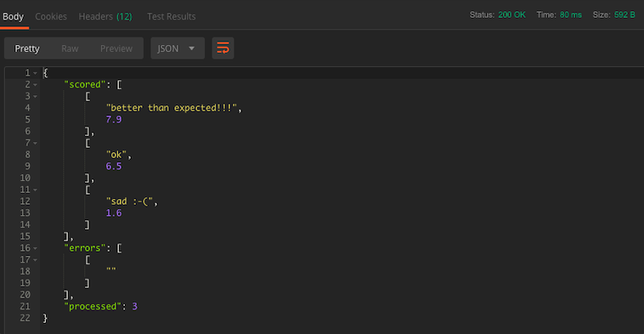
Task: Open the Test Results tab
Action: point(172,16)
